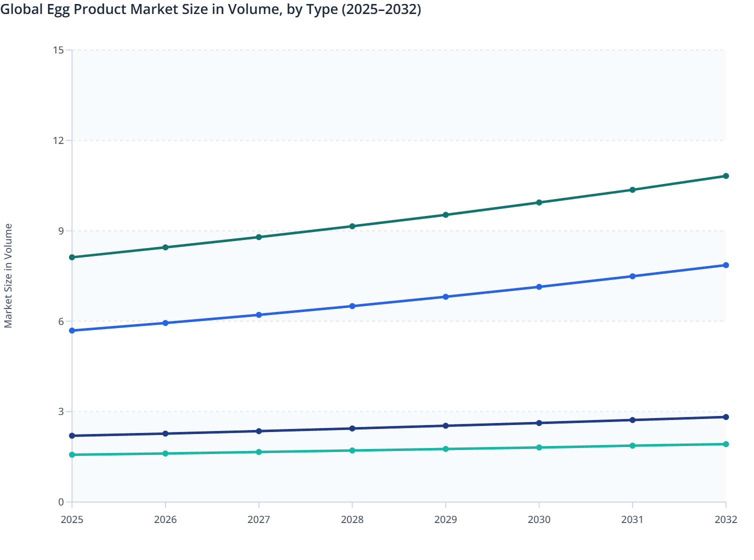Click the dark green line's 2031 data point
The width and height of the screenshot is (754, 560).
[632, 189]
